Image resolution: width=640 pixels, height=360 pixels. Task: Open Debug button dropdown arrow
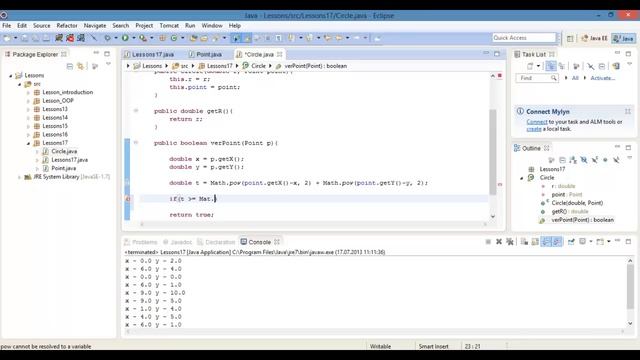tap(116, 38)
